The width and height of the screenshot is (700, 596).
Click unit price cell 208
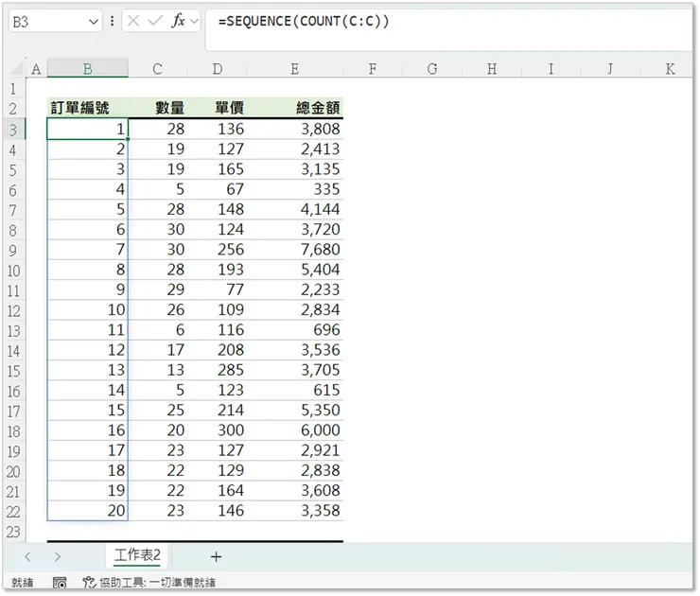218,350
